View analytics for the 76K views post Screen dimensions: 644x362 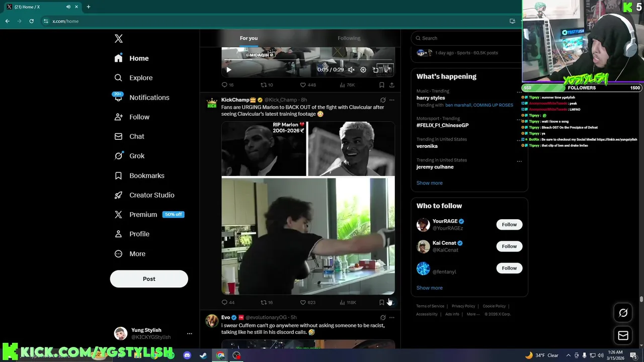click(x=347, y=85)
